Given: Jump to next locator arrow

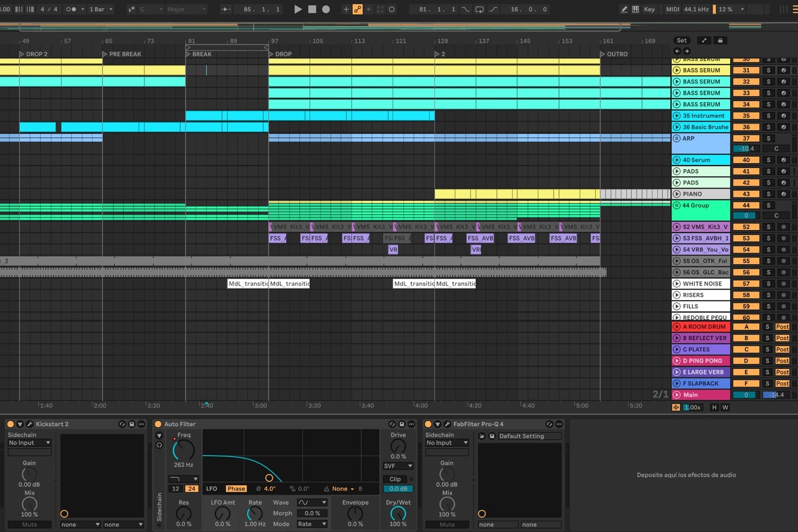Looking at the screenshot, I should pos(686,51).
